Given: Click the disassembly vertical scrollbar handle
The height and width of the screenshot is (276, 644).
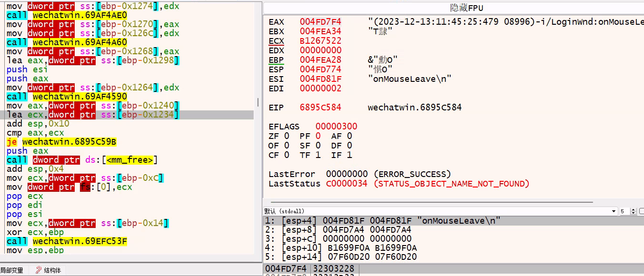Looking at the screenshot, I should tap(258, 102).
